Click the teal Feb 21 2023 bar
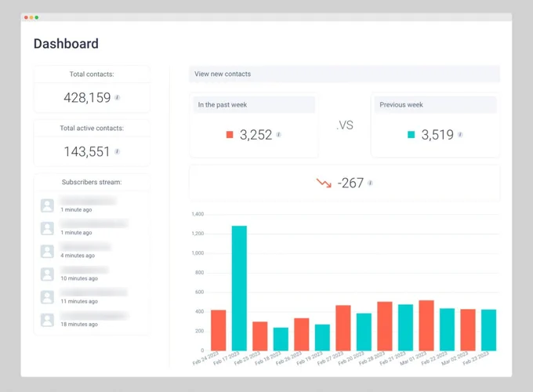 pos(405,328)
